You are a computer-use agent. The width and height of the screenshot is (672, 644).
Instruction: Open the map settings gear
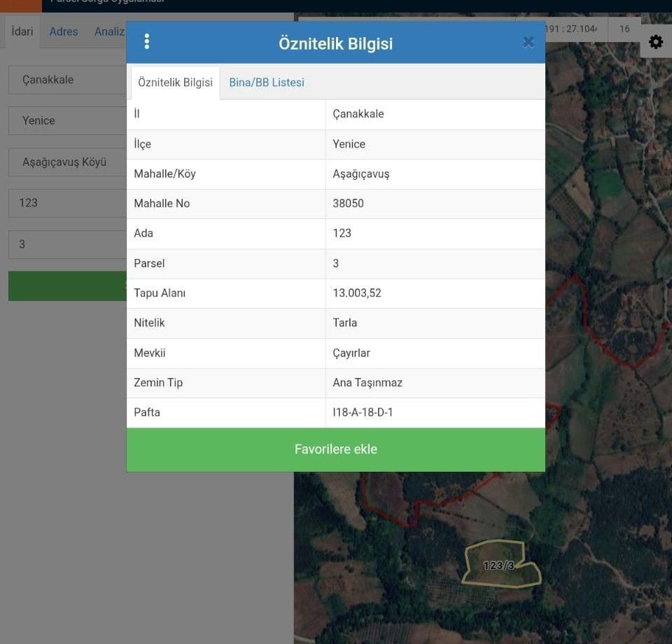click(656, 42)
